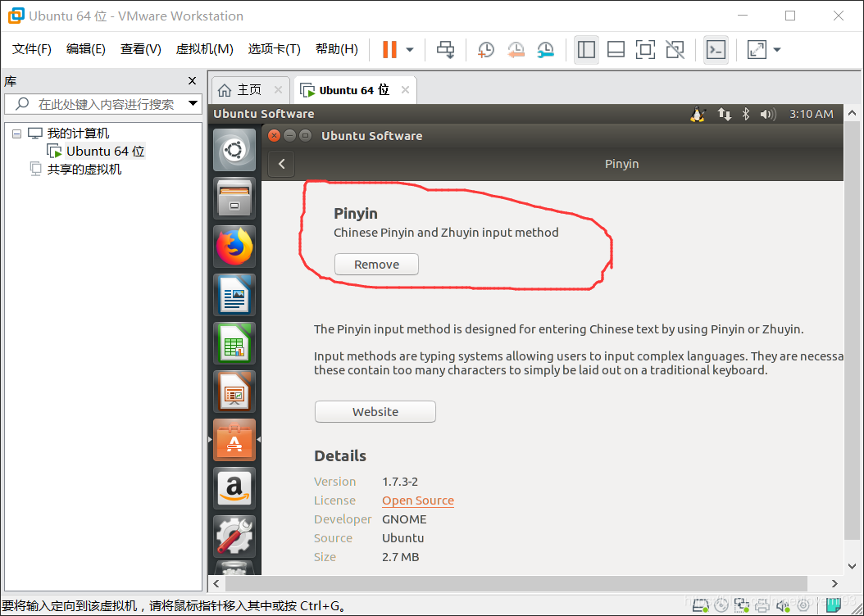Screen dimensions: 864x616
Task: Open the stretch display dropdown arrow
Action: coord(777,49)
